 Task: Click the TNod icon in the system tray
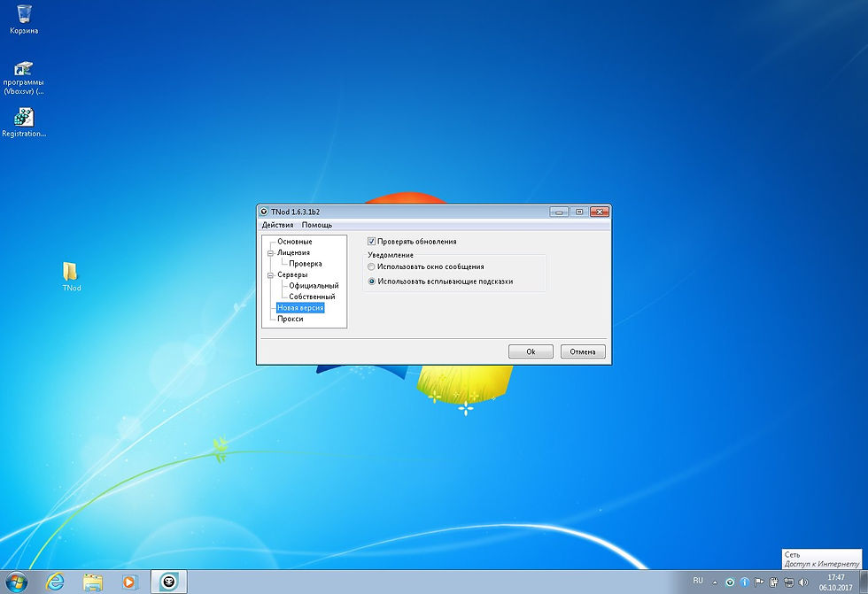coord(730,582)
